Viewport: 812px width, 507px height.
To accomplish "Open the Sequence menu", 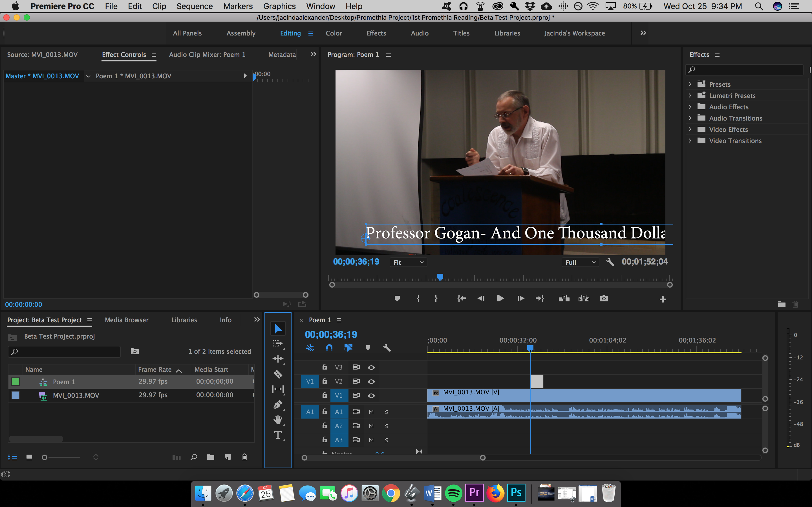I will click(x=195, y=6).
